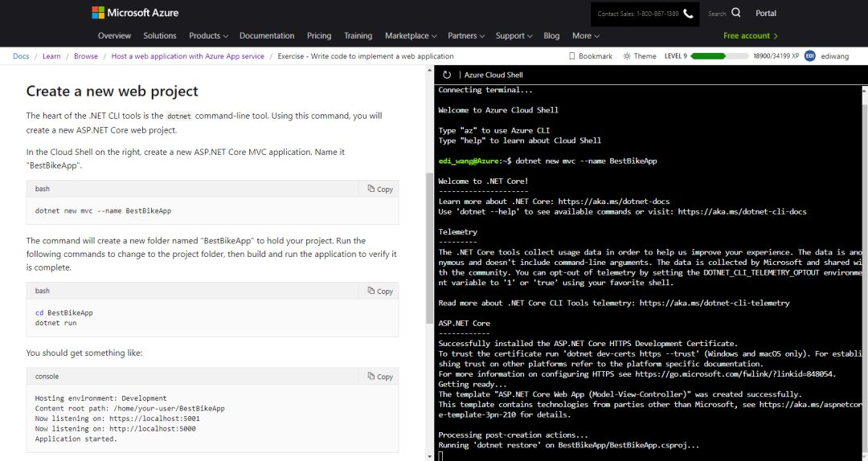This screenshot has width=868, height=461.
Task: Go to the Docs breadcrumb
Action: pyautogui.click(x=21, y=56)
